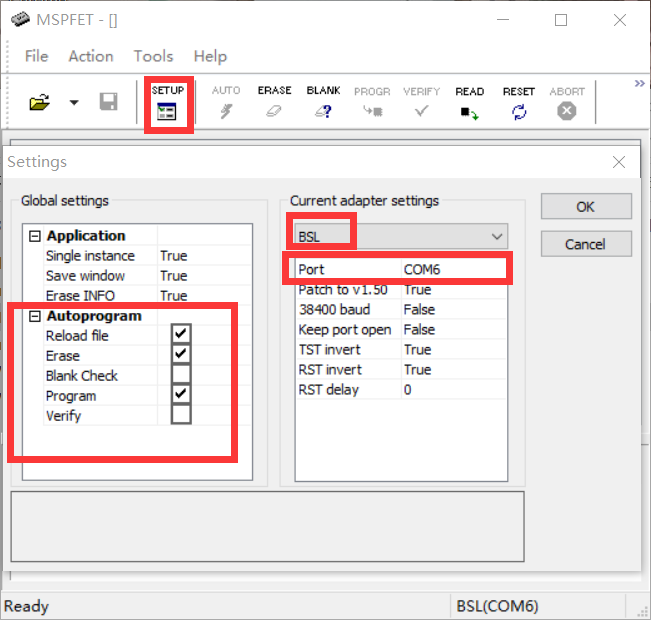Viewport: 651px width, 620px height.
Task: Open the Tools menu
Action: [153, 56]
